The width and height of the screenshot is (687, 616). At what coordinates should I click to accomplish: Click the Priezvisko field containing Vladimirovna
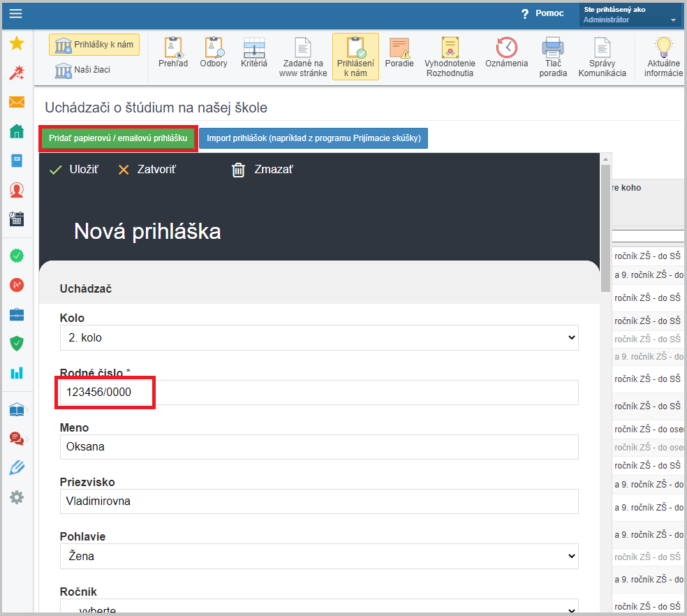click(x=319, y=501)
